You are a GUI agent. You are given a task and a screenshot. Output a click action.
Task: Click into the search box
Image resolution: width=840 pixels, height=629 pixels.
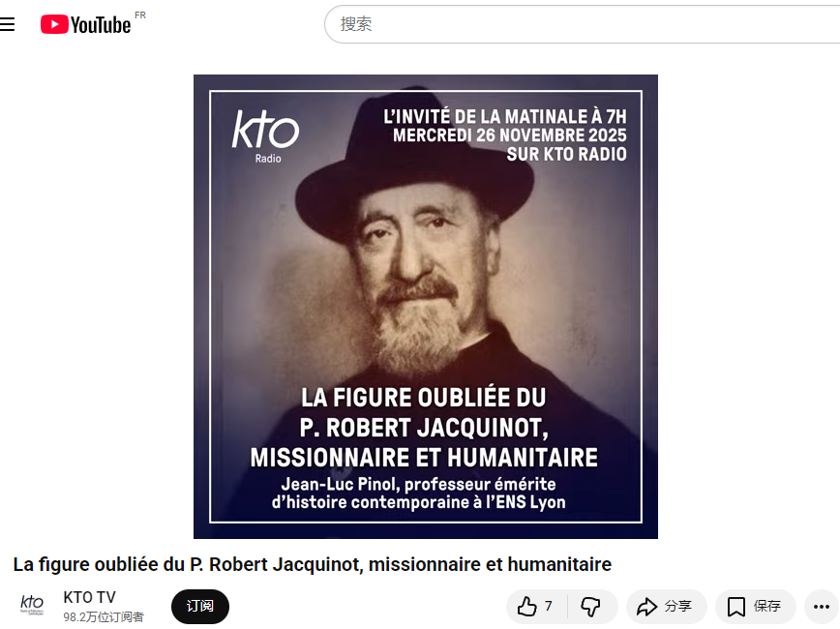coord(582,24)
